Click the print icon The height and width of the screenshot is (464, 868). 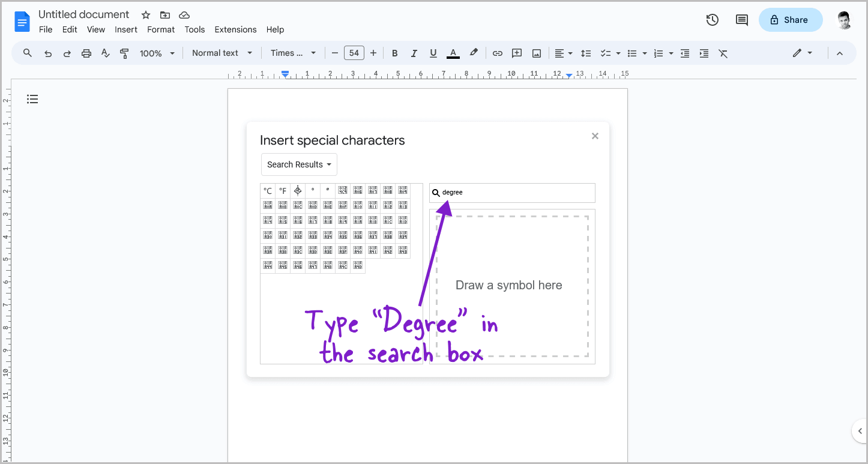click(x=86, y=53)
